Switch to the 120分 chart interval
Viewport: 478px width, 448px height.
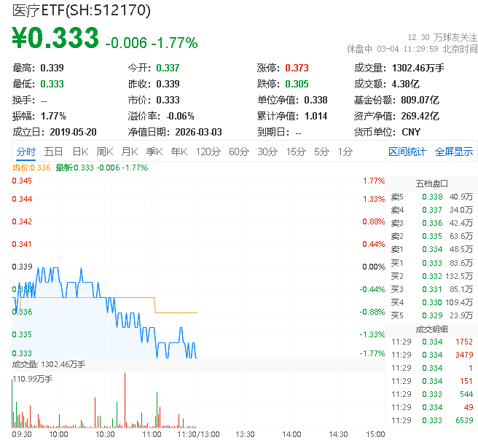pyautogui.click(x=208, y=152)
